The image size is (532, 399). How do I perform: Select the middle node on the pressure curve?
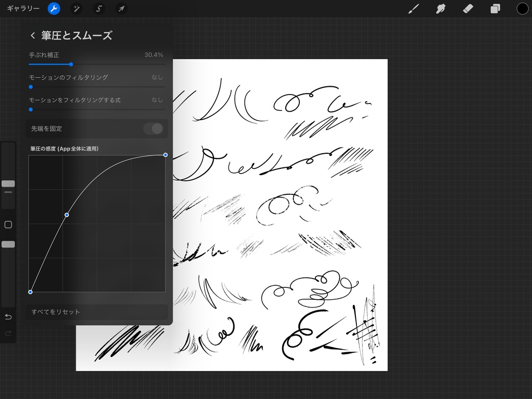point(67,214)
